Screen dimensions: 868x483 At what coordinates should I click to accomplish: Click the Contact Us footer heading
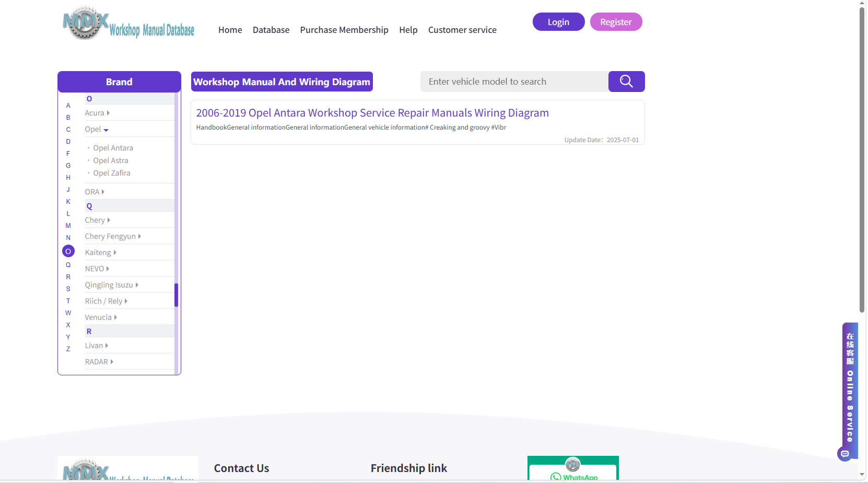[x=241, y=468]
